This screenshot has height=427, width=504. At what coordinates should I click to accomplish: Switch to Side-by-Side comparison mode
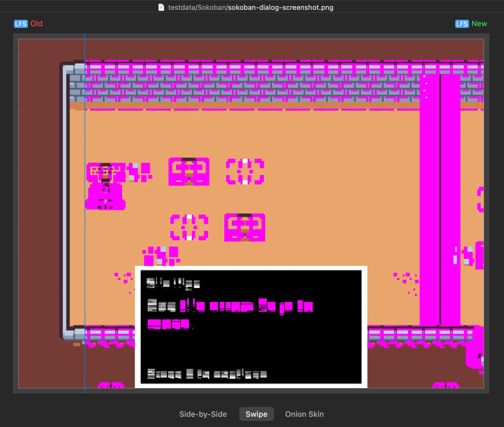(203, 414)
